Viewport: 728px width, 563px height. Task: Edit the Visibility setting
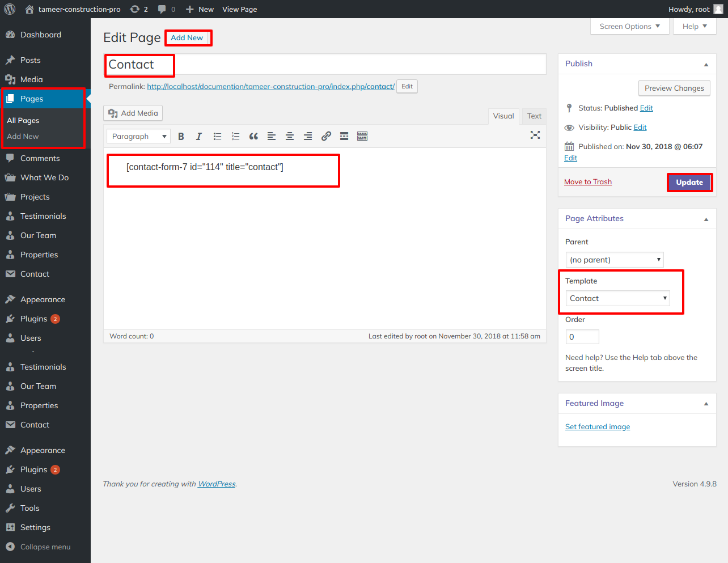tap(640, 127)
